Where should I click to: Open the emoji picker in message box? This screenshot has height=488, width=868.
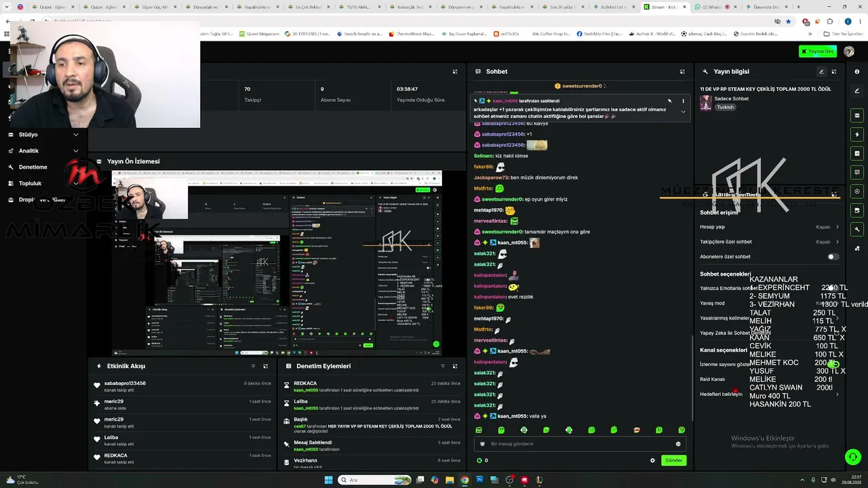coord(678,444)
